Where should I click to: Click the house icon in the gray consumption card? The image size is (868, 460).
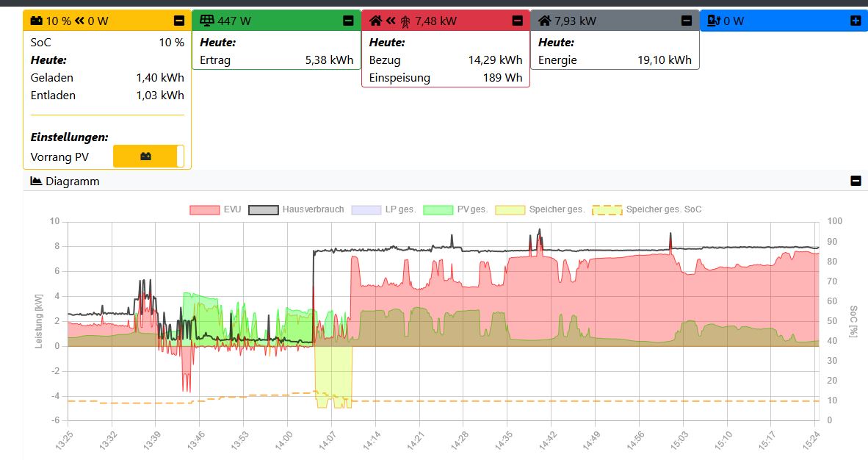[544, 21]
